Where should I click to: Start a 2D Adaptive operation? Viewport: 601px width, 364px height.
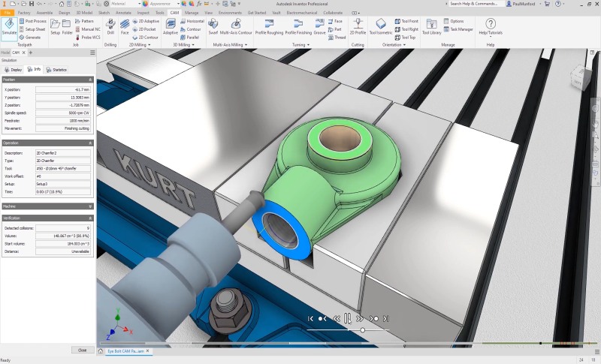[146, 21]
